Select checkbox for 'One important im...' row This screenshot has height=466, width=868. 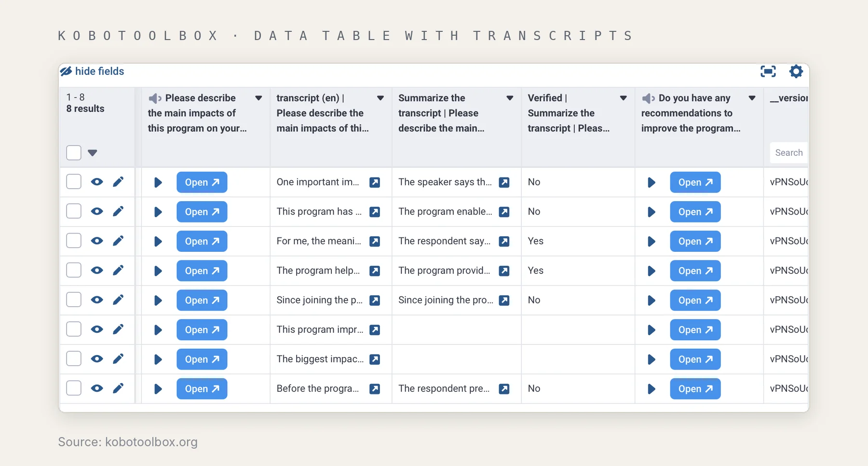point(74,182)
